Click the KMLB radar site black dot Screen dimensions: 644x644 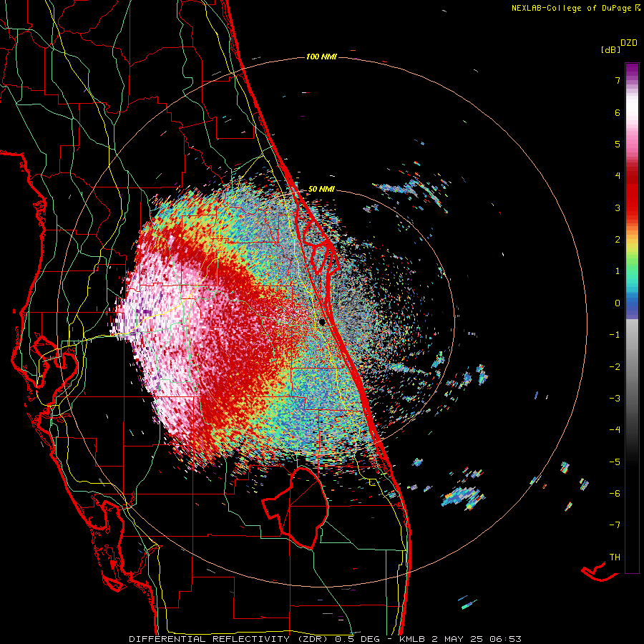[x=322, y=322]
